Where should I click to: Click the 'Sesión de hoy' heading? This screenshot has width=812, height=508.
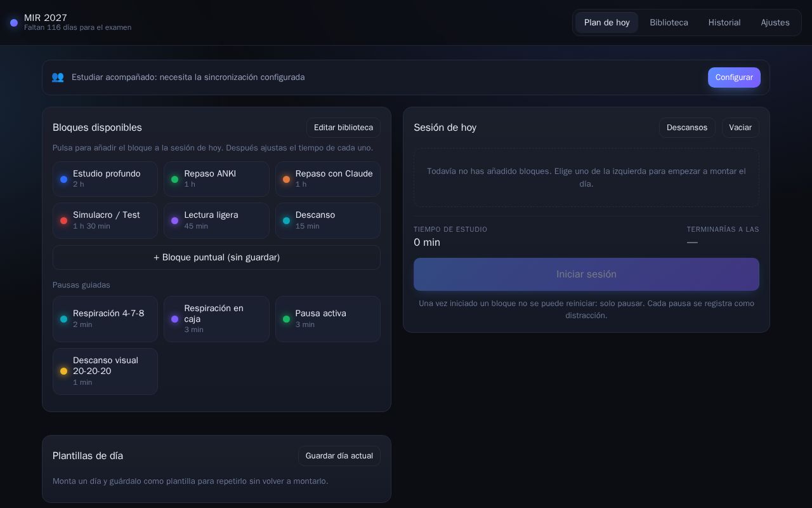(445, 128)
